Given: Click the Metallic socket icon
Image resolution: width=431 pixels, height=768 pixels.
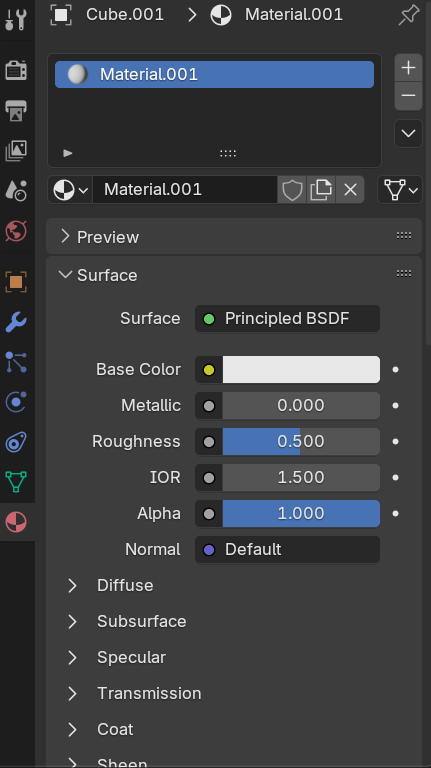Looking at the screenshot, I should (209, 406).
